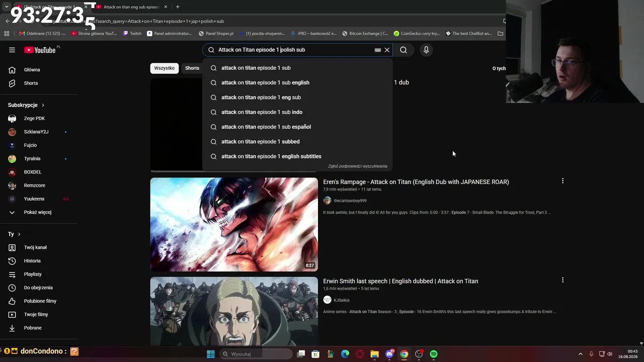Open Twój kanał in sidebar
The width and height of the screenshot is (644, 362).
tap(39, 247)
